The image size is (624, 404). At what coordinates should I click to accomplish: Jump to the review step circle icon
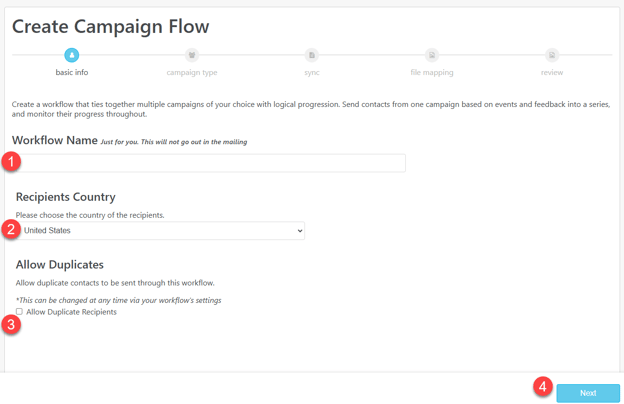click(x=552, y=55)
